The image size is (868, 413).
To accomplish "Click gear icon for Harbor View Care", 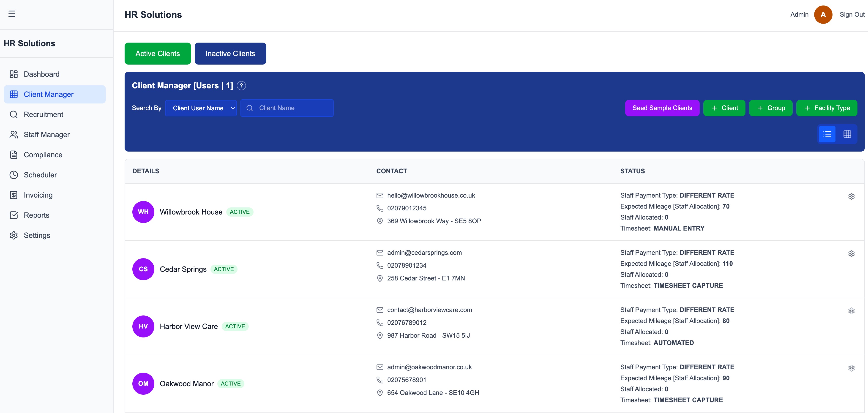I will (851, 311).
